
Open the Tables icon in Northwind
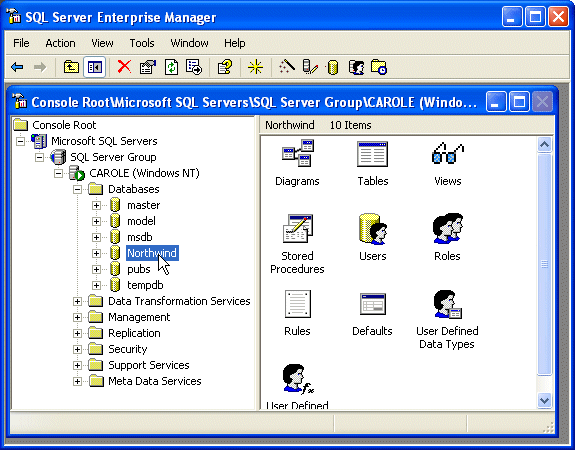tap(372, 154)
